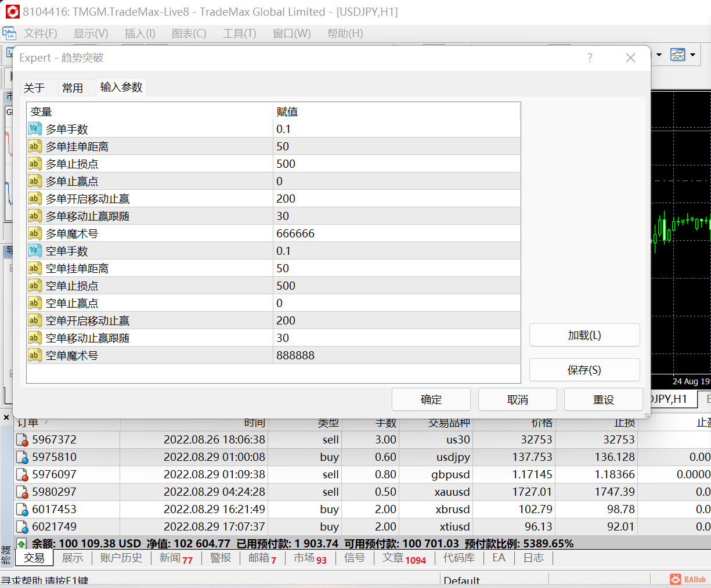Image resolution: width=711 pixels, height=588 pixels.
Task: Select the 输入参数 tab
Action: [121, 87]
